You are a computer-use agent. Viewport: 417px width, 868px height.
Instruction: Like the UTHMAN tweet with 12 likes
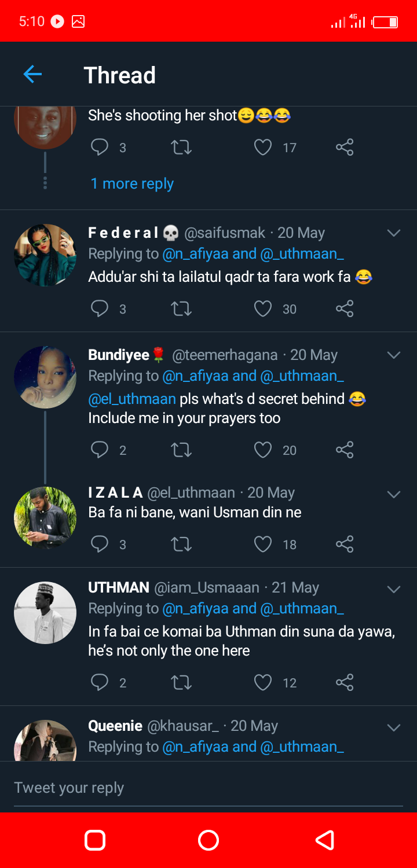263,683
